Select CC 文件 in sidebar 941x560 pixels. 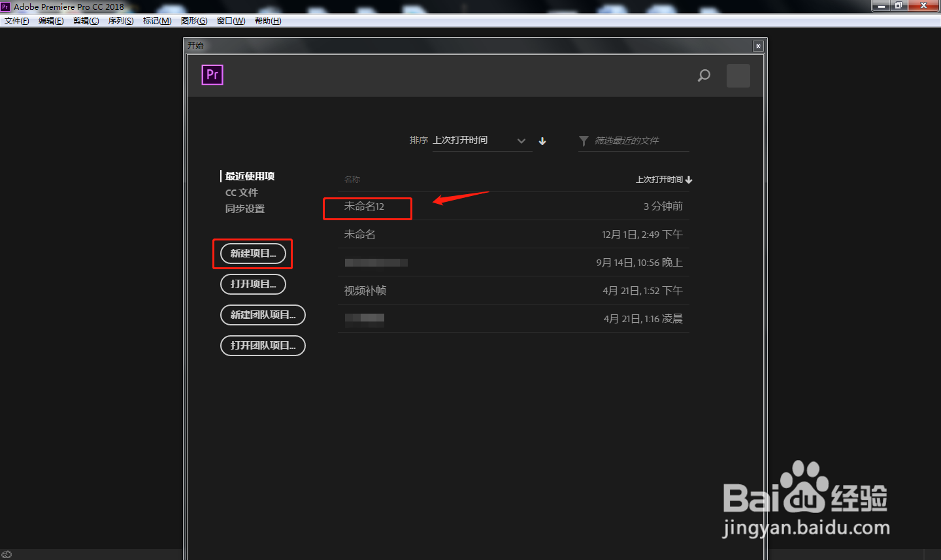(x=242, y=193)
